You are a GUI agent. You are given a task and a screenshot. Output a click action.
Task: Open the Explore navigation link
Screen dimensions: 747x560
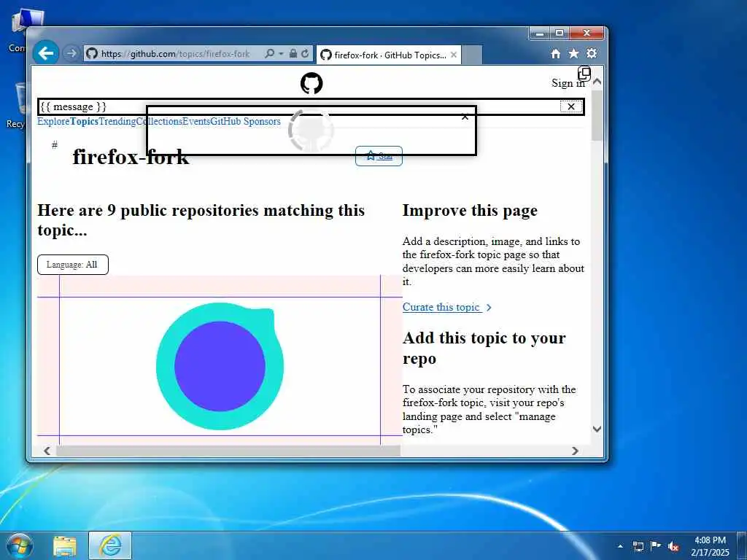click(53, 122)
